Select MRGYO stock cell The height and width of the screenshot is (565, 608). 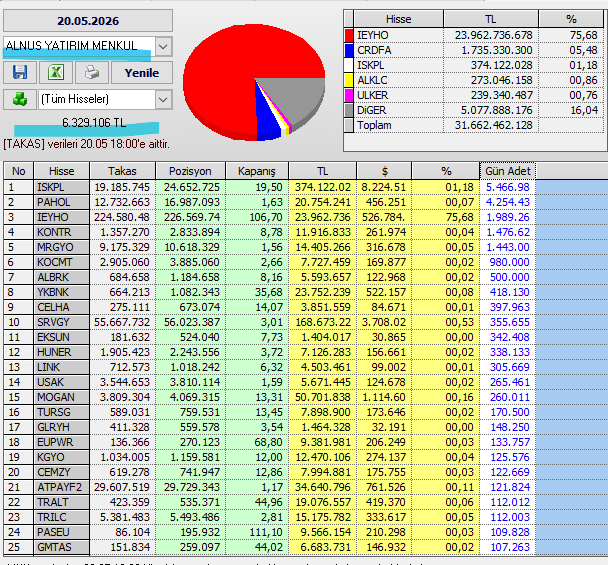(x=62, y=247)
